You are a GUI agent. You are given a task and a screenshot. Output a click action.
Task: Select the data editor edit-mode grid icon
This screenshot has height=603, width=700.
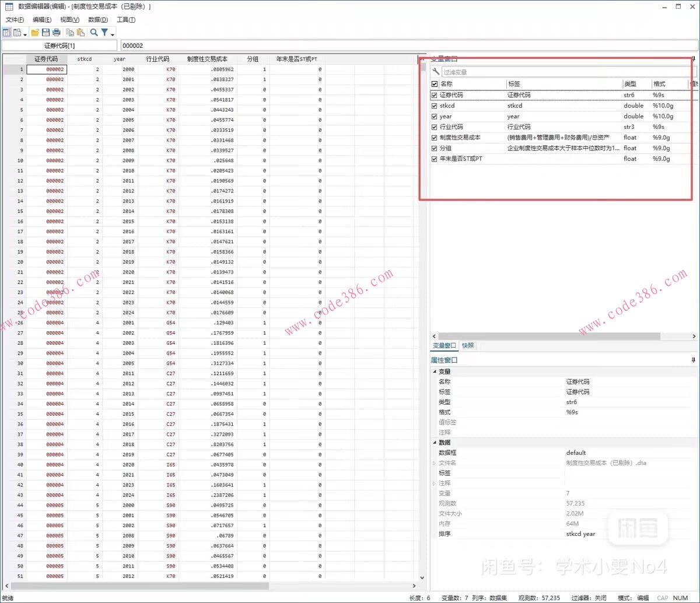click(7, 33)
